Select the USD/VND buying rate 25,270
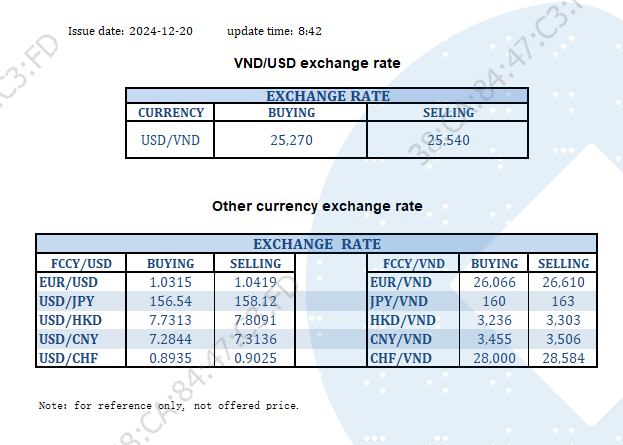This screenshot has width=623, height=445. [x=292, y=141]
